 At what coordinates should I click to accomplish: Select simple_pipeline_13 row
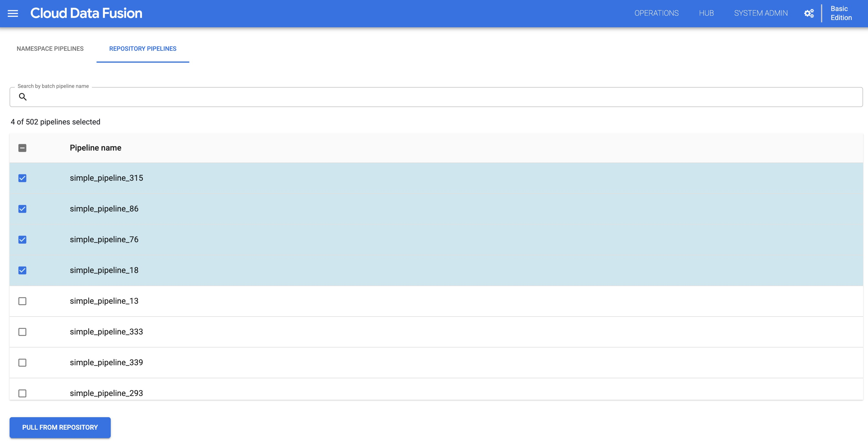(23, 301)
